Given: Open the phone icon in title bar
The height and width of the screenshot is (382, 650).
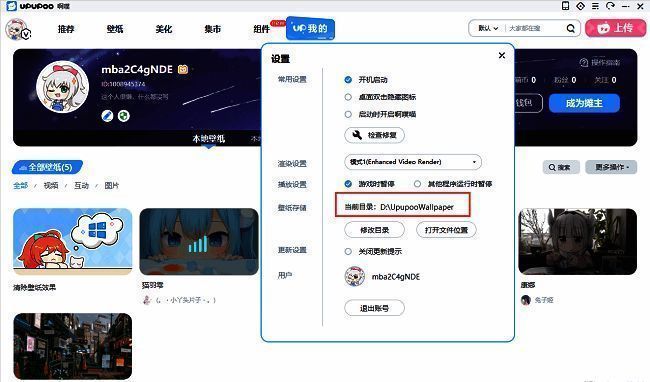Looking at the screenshot, I should click(x=565, y=6).
